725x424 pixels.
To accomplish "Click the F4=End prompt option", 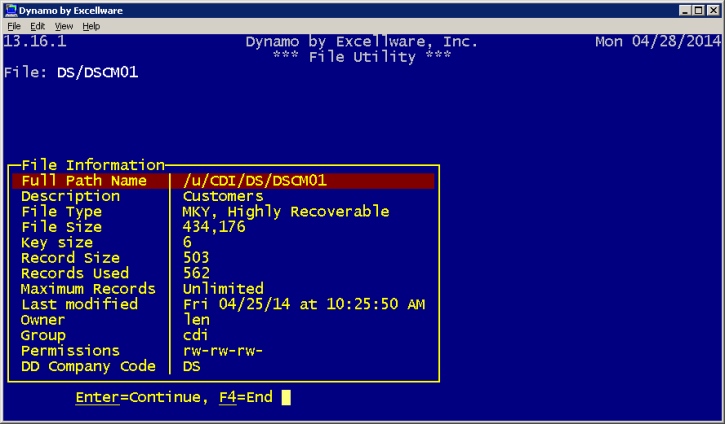I will click(246, 397).
